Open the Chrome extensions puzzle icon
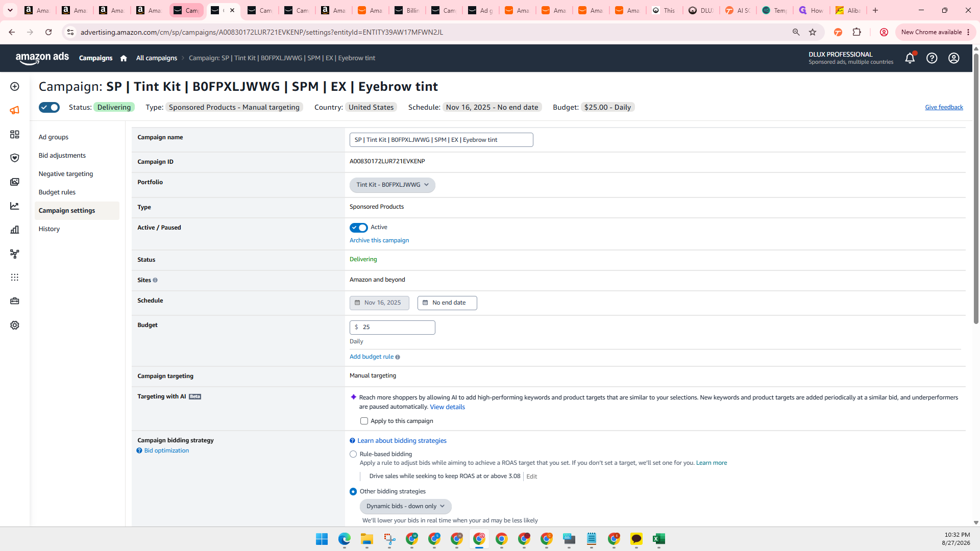The image size is (980, 551). click(x=857, y=32)
